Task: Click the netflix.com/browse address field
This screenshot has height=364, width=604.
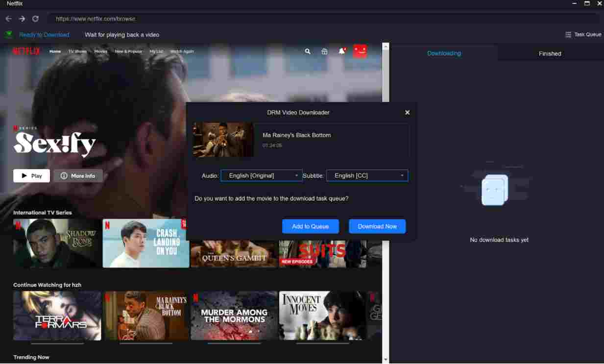Action: [323, 19]
